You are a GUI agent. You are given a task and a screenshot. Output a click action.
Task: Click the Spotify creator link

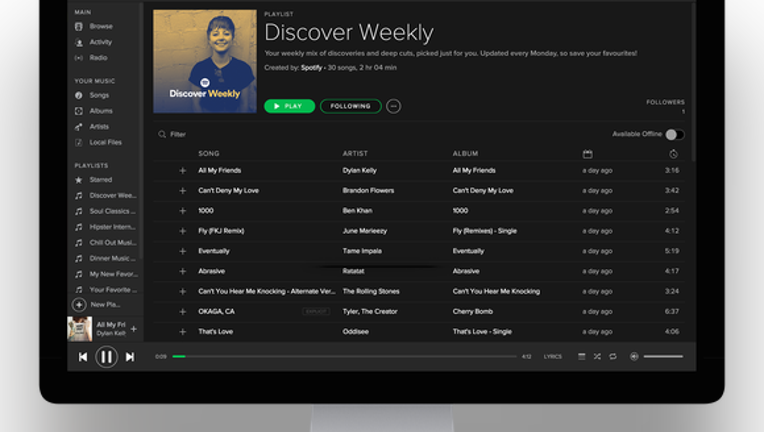pyautogui.click(x=311, y=68)
